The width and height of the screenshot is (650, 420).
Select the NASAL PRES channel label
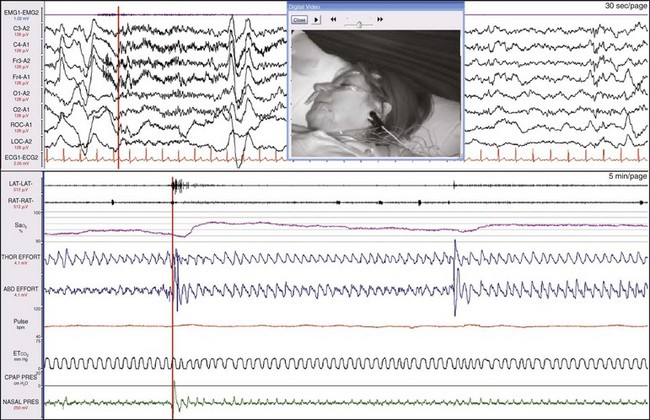pos(19,402)
